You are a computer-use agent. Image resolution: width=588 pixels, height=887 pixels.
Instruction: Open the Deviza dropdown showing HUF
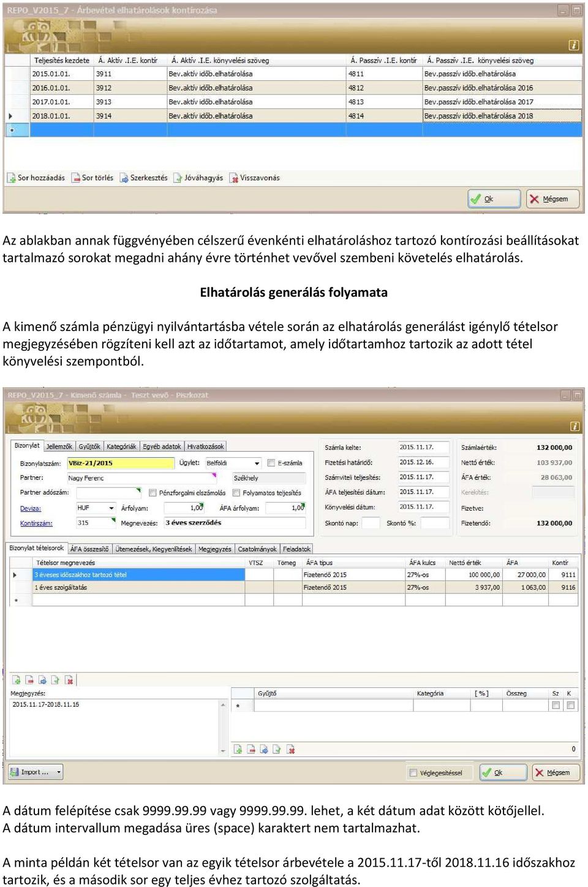[111, 508]
